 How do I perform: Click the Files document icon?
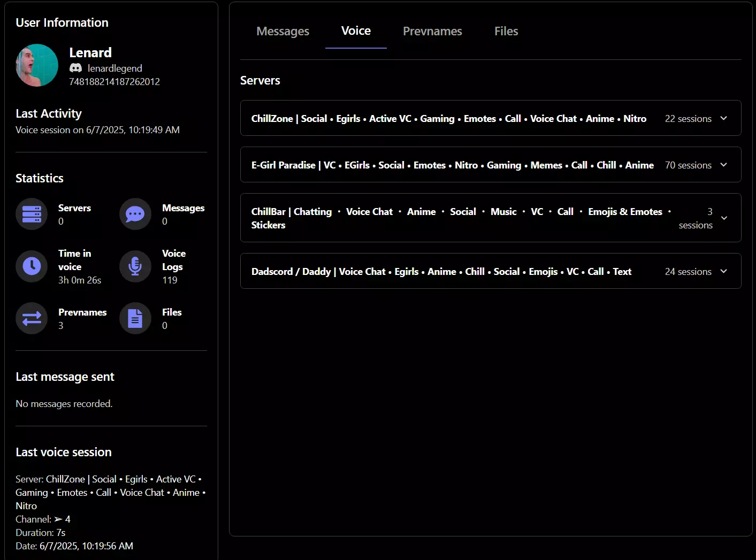point(135,318)
